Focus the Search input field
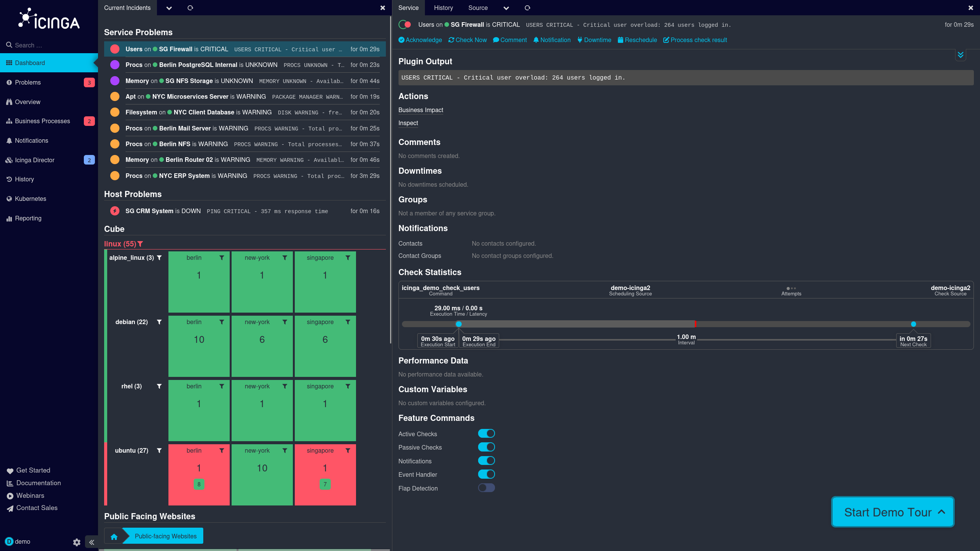This screenshot has width=980, height=551. 49,45
